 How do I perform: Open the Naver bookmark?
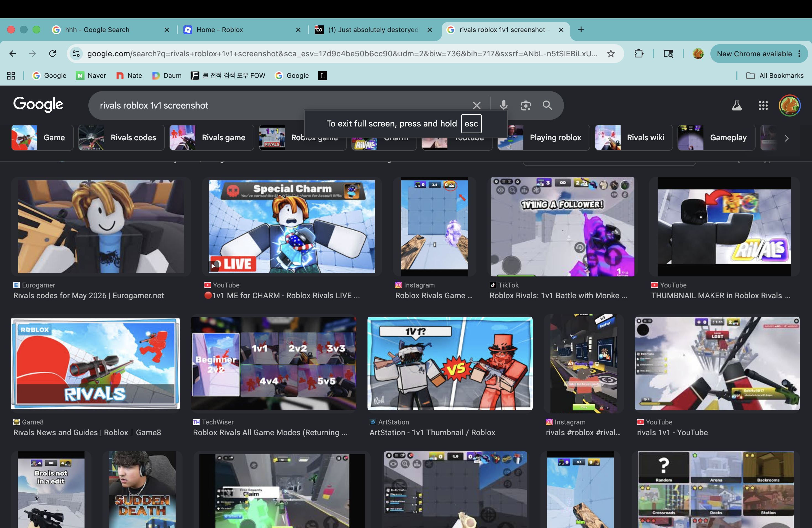coord(91,75)
